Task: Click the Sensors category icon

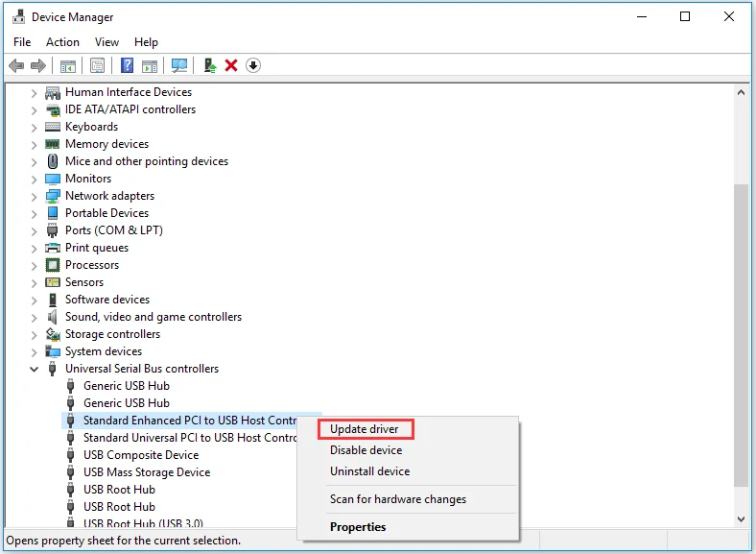Action: (x=53, y=282)
